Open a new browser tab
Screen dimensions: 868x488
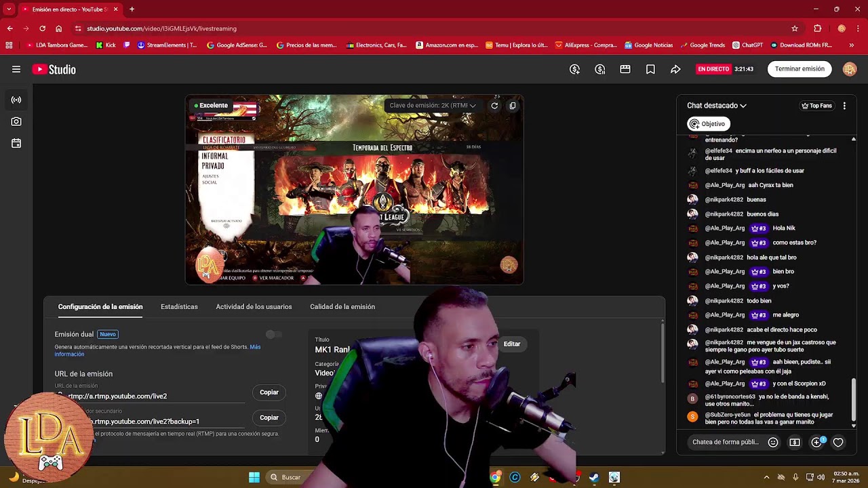tap(132, 9)
